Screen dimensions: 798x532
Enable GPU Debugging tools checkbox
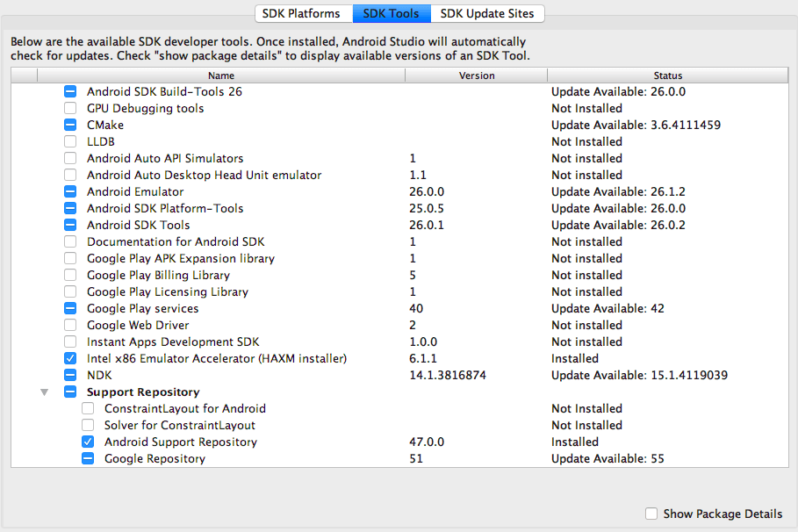[70, 108]
